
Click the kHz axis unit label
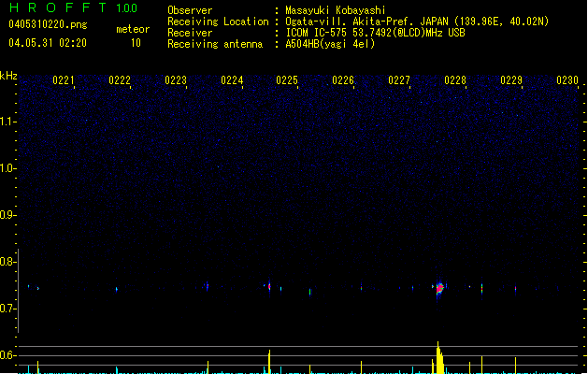click(x=8, y=76)
